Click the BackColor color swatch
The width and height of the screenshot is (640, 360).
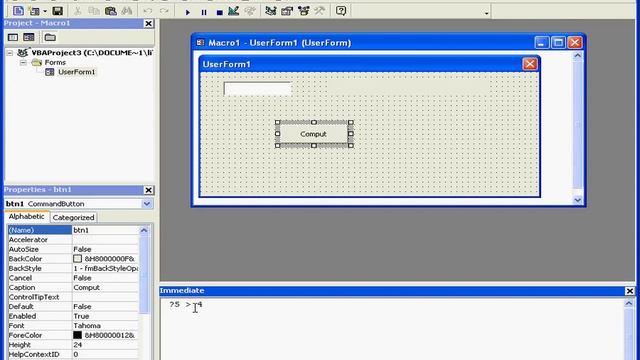(78, 259)
